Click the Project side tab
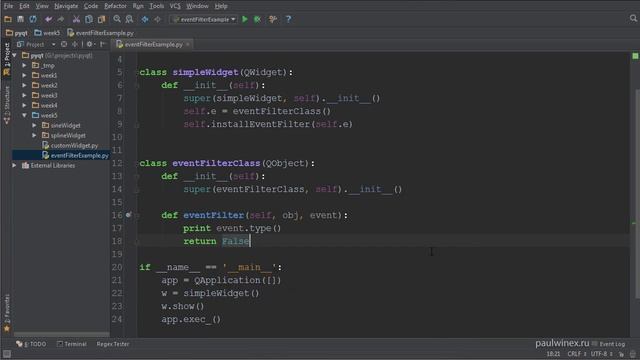This screenshot has width=640, height=360. coord(7,59)
